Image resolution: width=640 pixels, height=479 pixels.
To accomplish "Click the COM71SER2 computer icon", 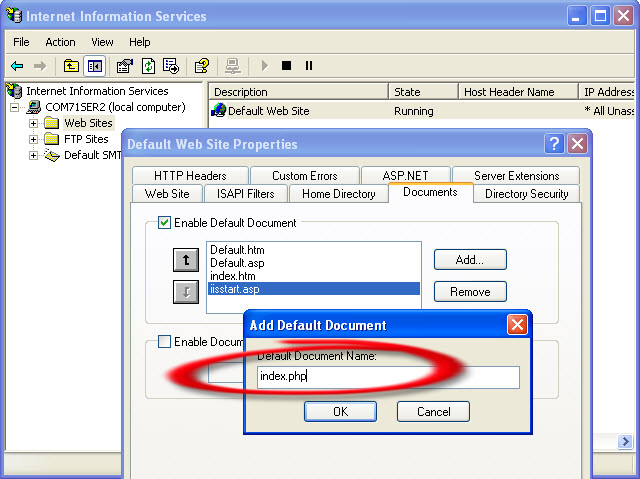I will 34,107.
